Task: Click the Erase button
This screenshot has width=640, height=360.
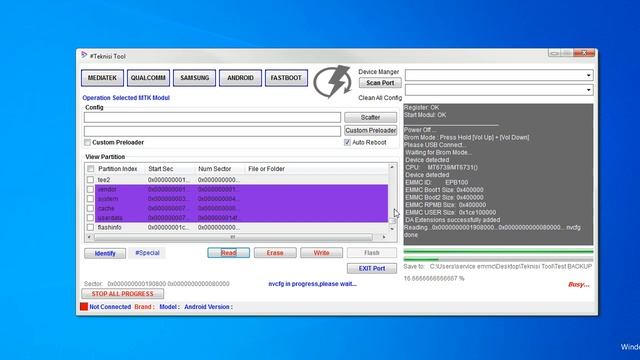Action: (x=275, y=253)
